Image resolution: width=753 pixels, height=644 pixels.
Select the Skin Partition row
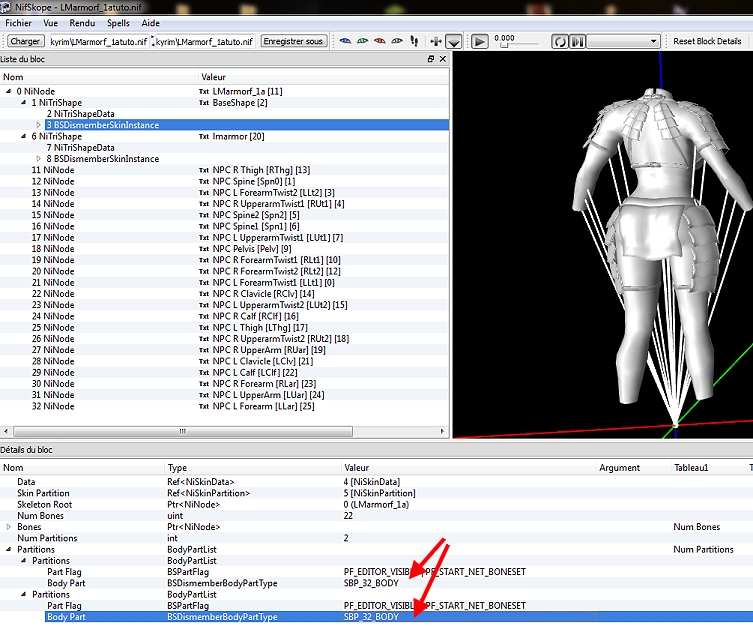click(x=375, y=493)
